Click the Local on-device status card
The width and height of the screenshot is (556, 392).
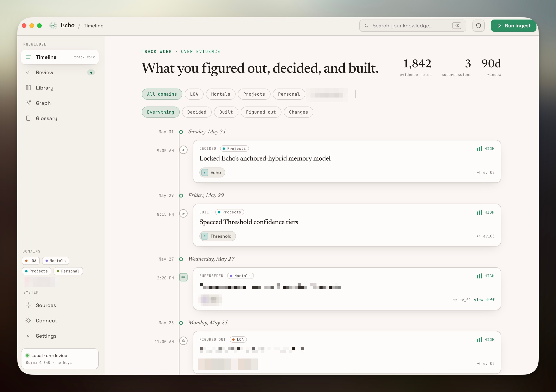(x=60, y=359)
